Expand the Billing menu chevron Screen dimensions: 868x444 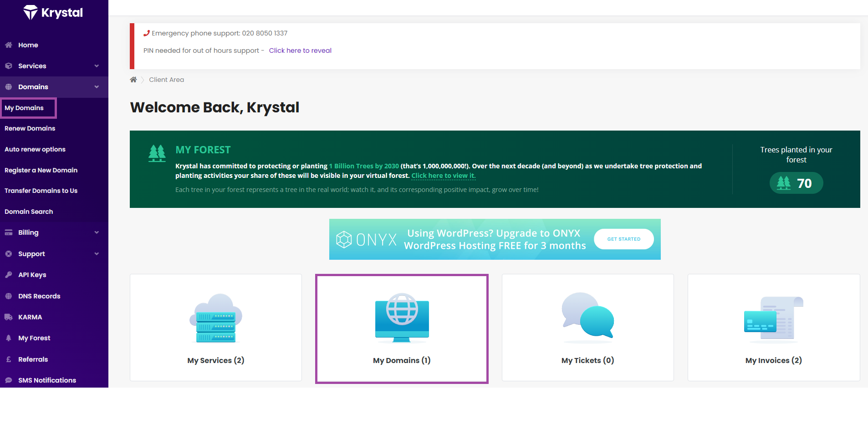pyautogui.click(x=97, y=232)
